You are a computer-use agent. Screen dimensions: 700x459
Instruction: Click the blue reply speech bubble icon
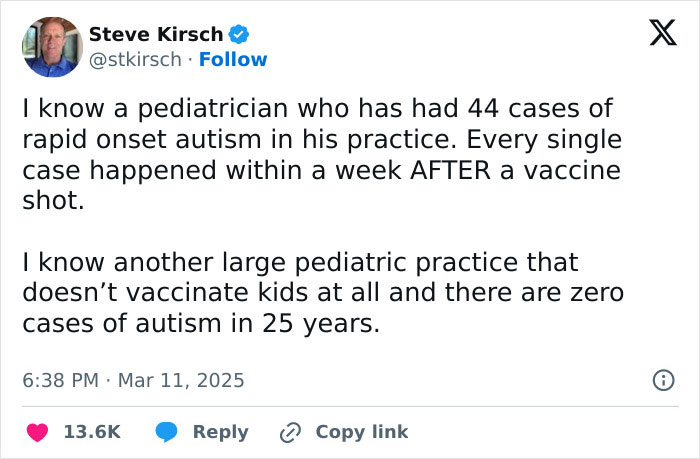pos(167,432)
